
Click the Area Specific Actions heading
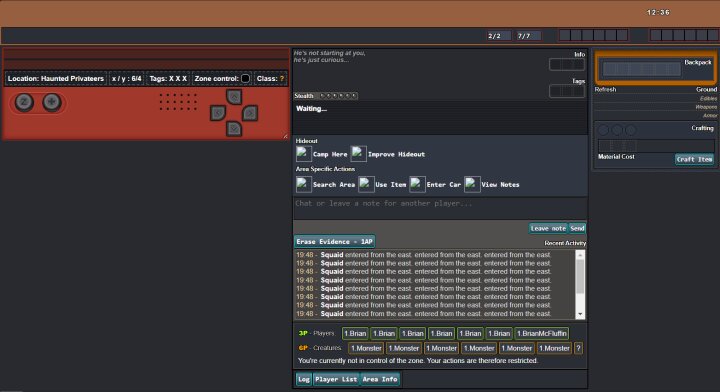point(325,169)
